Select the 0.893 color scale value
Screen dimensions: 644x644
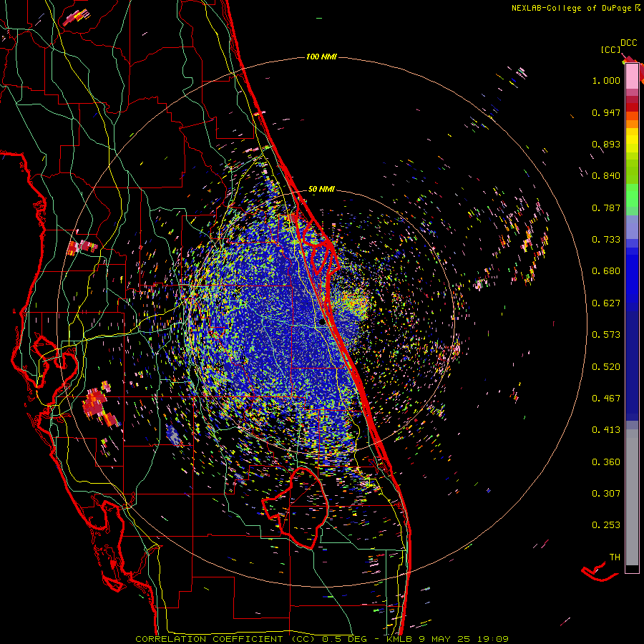pyautogui.click(x=606, y=144)
